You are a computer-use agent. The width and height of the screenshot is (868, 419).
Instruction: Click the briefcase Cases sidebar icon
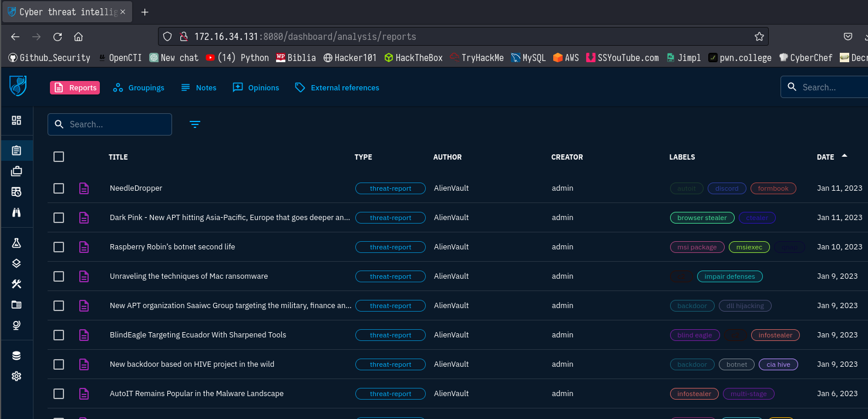[16, 171]
